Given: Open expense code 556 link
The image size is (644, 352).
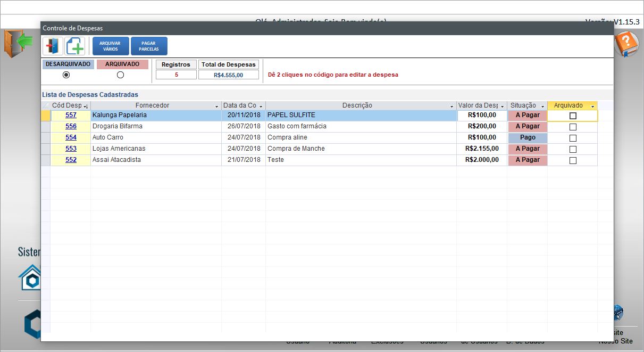Looking at the screenshot, I should tap(71, 126).
